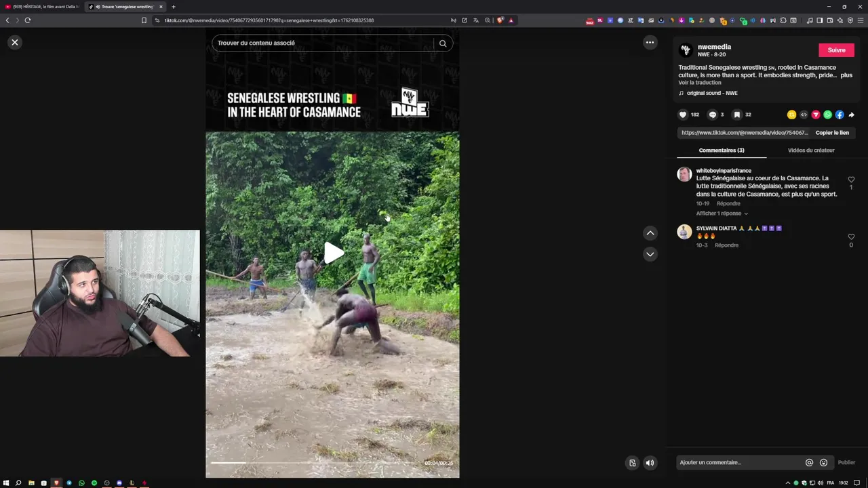Open the browser extensions puzzle icon
This screenshot has width=868, height=488.
pos(783,20)
